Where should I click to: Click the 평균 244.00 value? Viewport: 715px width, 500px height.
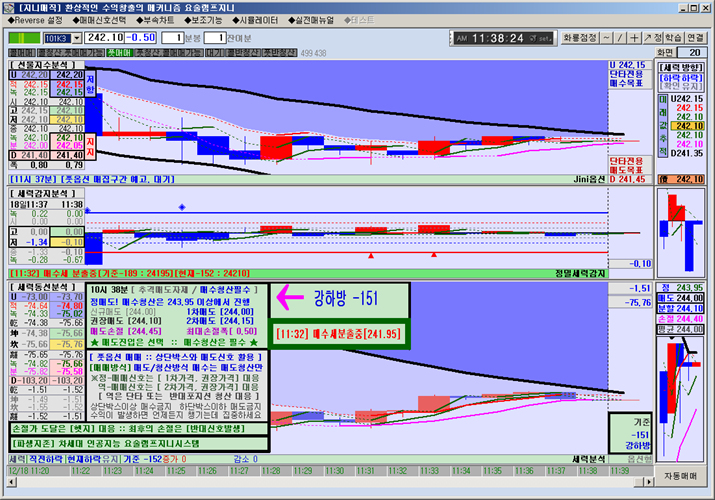tap(680, 329)
